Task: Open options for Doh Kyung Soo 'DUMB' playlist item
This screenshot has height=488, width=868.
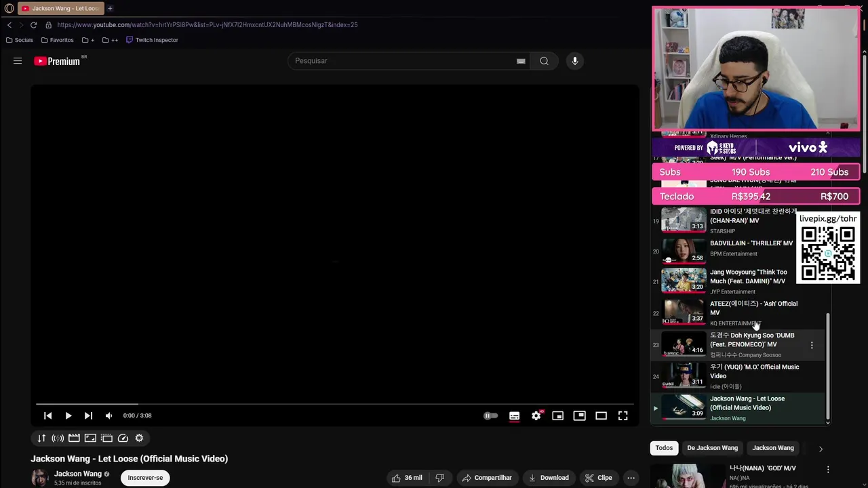Action: point(812,346)
